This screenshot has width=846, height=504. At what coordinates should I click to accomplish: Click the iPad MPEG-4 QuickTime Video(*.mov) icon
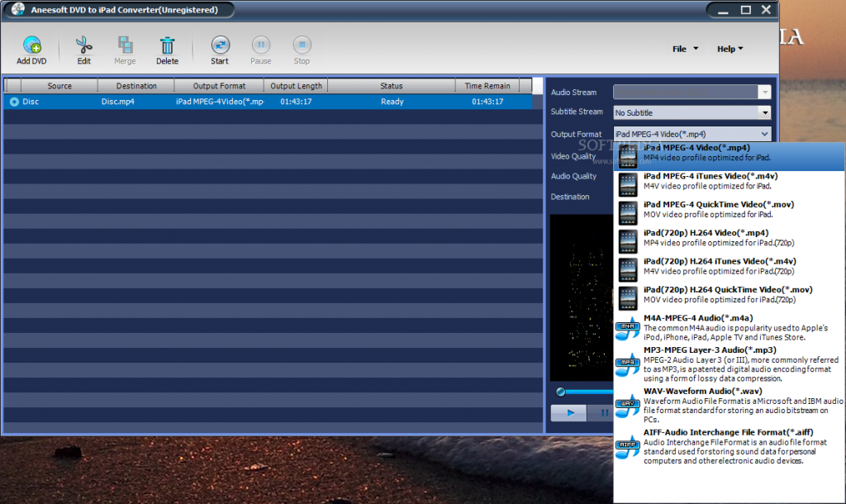[x=628, y=213]
